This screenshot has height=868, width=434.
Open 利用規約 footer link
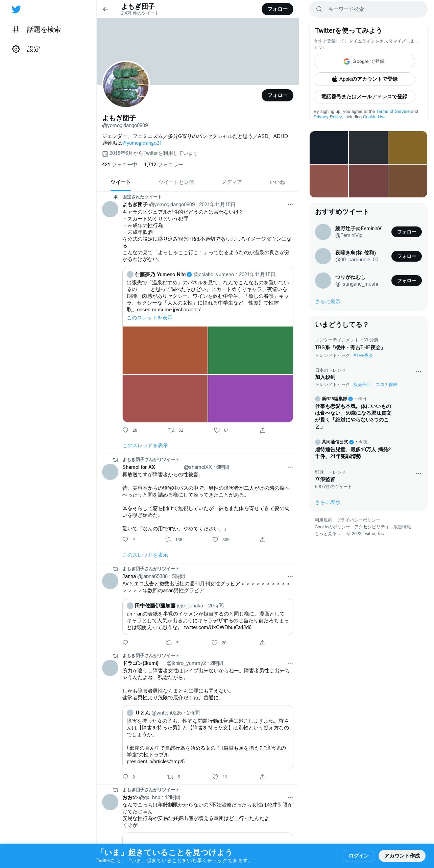click(323, 520)
